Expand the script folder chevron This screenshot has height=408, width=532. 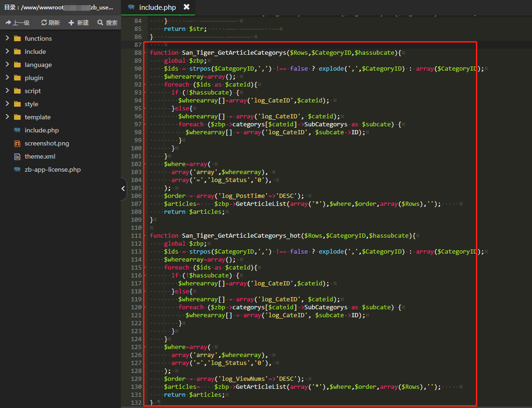click(x=7, y=90)
